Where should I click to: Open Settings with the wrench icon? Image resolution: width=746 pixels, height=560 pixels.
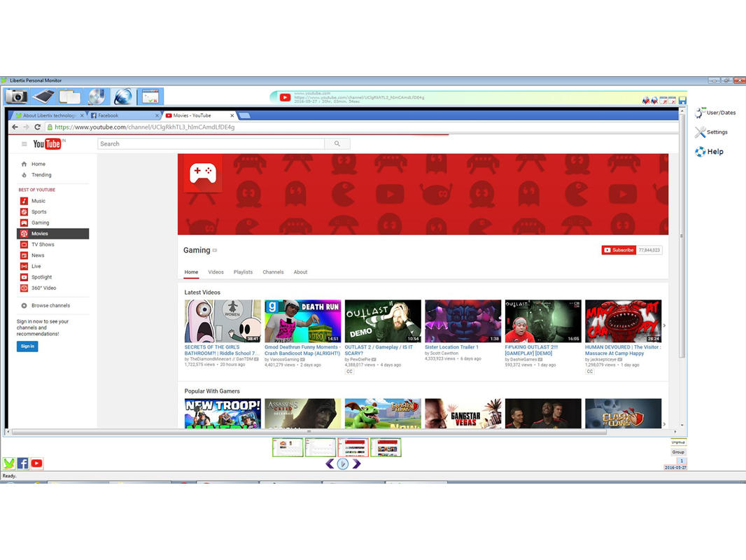711,132
